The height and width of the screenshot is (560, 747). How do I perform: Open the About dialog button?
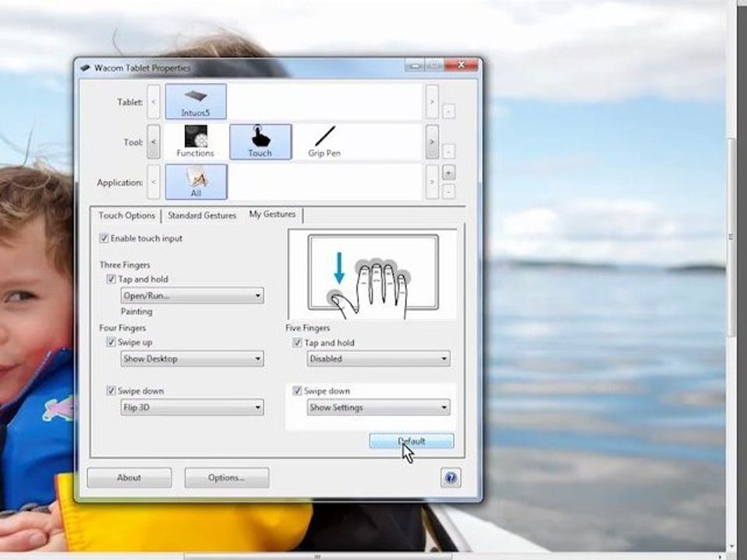click(129, 477)
